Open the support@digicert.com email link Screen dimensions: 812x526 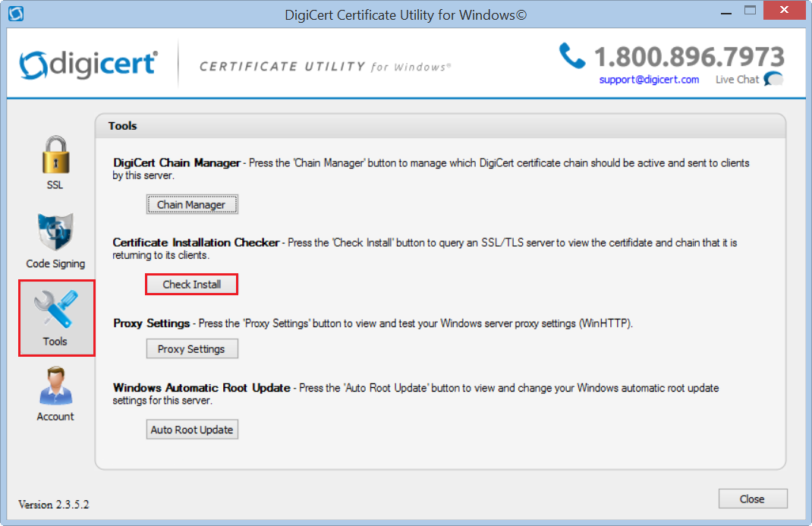coord(649,80)
